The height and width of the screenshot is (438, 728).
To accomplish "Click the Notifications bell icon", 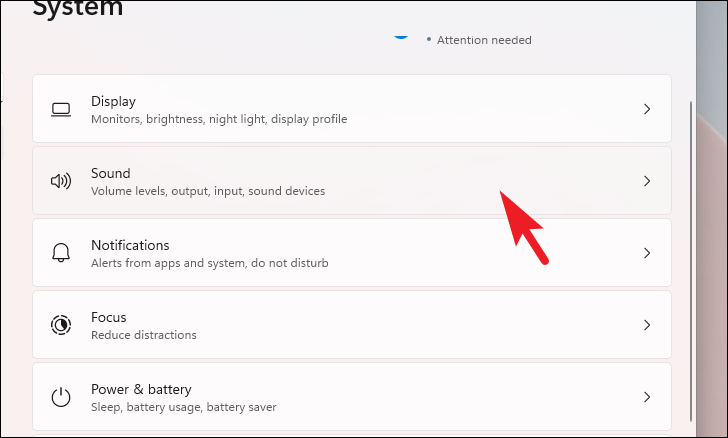I will [x=61, y=253].
